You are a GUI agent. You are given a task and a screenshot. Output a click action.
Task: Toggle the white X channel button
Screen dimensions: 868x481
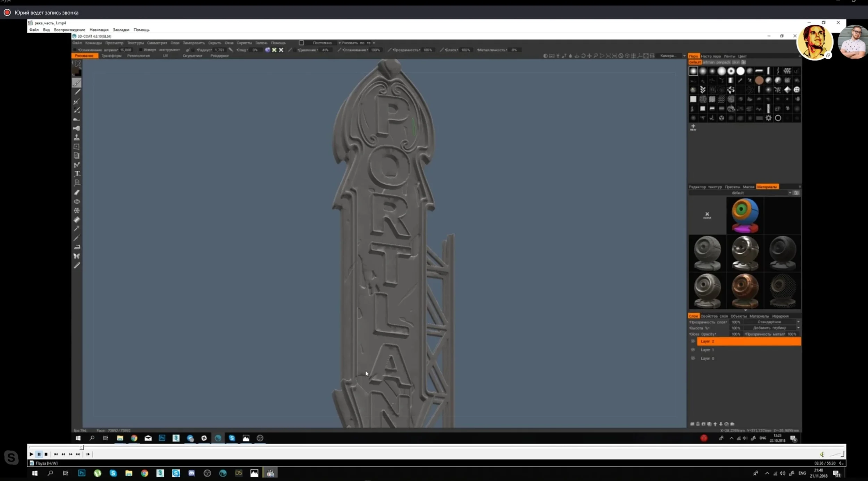click(x=281, y=50)
